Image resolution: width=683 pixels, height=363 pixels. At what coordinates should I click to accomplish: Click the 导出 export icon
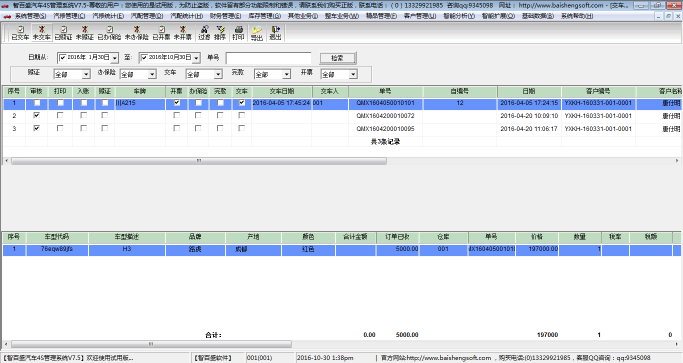257,33
